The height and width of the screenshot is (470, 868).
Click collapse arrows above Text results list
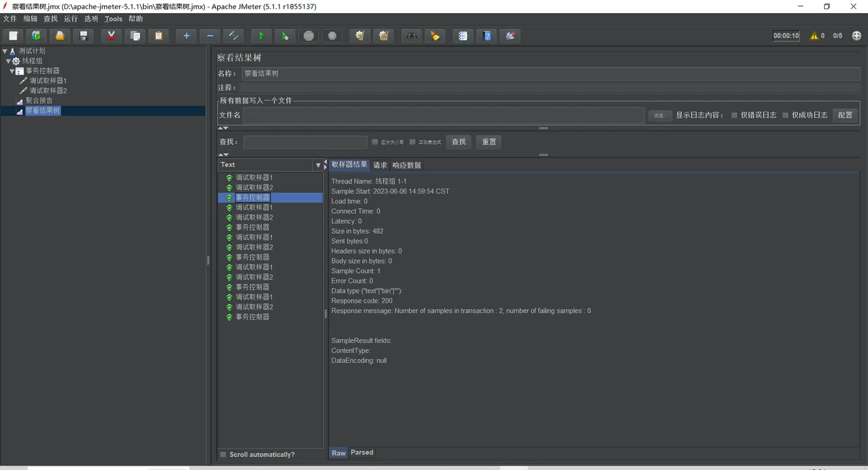point(224,154)
